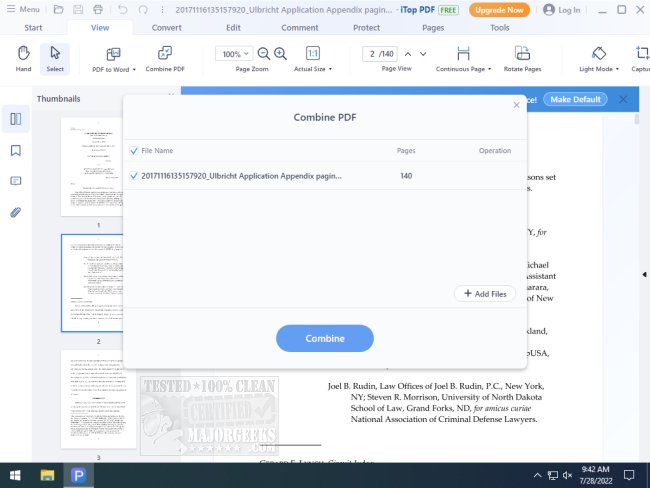650x488 pixels.
Task: Switch to the Pages tab
Action: pyautogui.click(x=433, y=28)
